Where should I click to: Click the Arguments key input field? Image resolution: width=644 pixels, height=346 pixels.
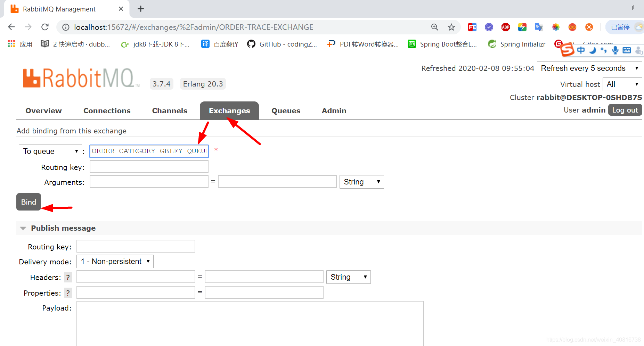click(149, 181)
